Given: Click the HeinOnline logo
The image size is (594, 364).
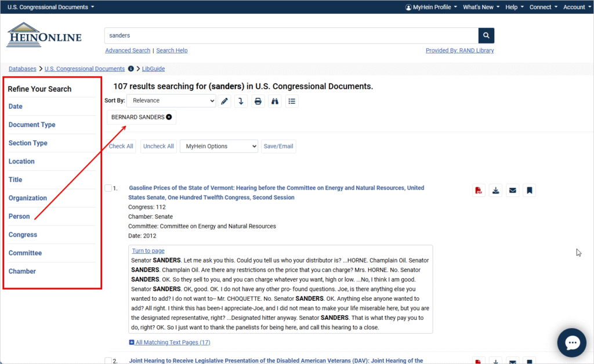Looking at the screenshot, I should (x=44, y=35).
